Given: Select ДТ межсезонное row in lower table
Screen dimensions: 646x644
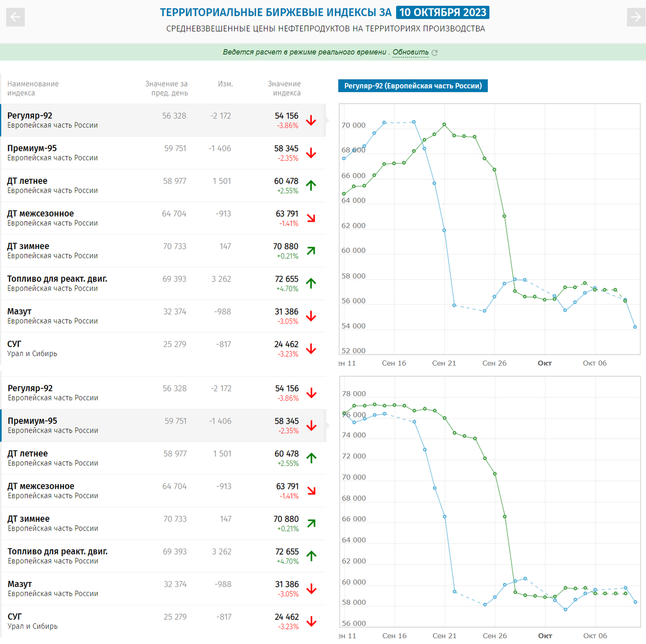Looking at the screenshot, I should pos(163,491).
